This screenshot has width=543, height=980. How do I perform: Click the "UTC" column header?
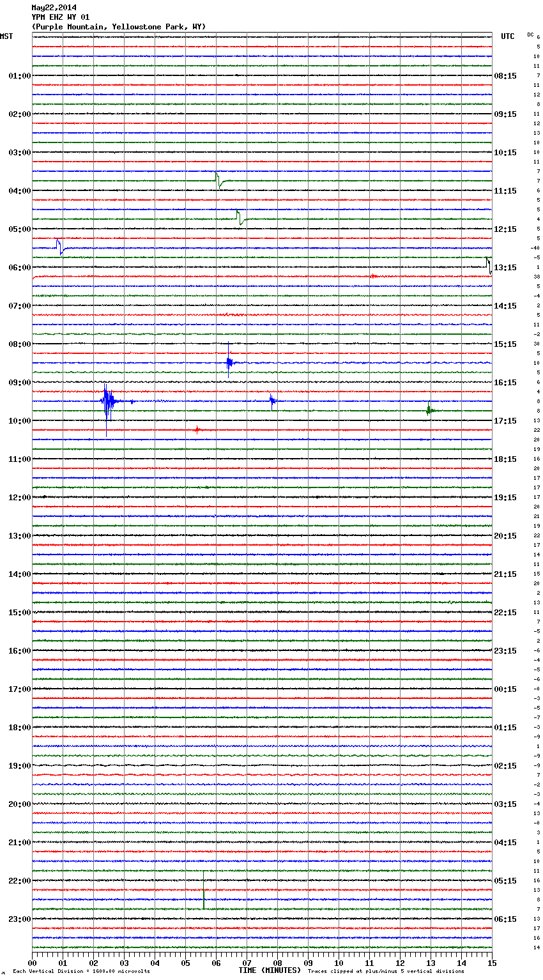click(x=508, y=36)
